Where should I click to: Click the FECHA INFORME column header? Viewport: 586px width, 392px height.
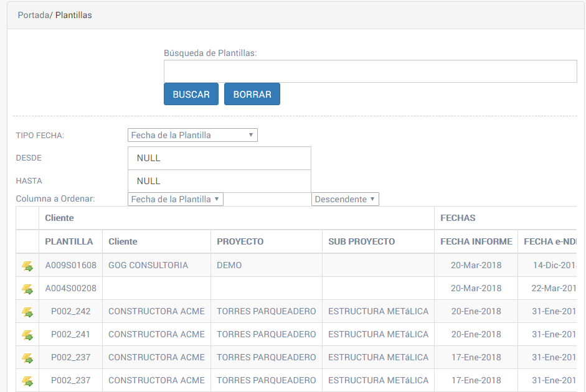pos(476,241)
